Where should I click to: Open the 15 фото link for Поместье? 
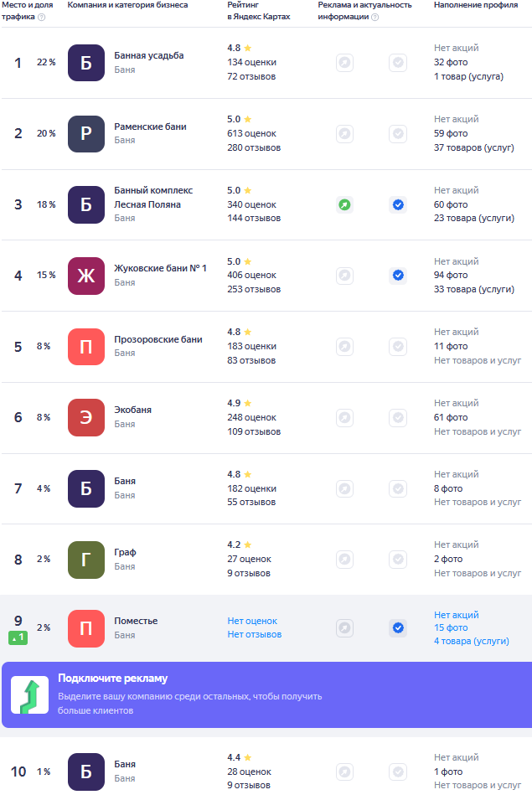pyautogui.click(x=451, y=627)
